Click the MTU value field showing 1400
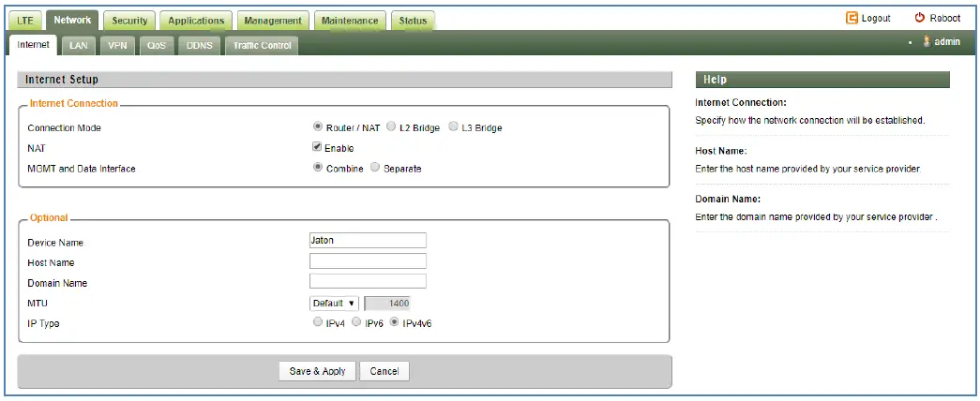The image size is (980, 401). (387, 304)
